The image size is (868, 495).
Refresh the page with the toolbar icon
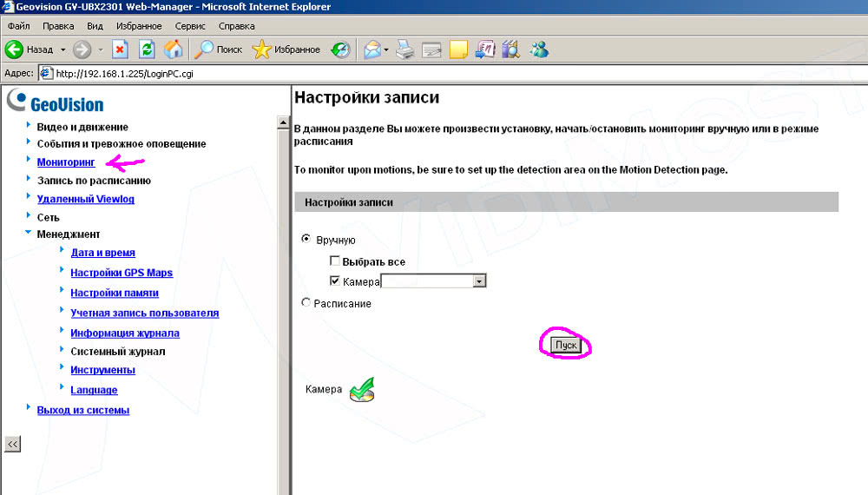coord(148,49)
